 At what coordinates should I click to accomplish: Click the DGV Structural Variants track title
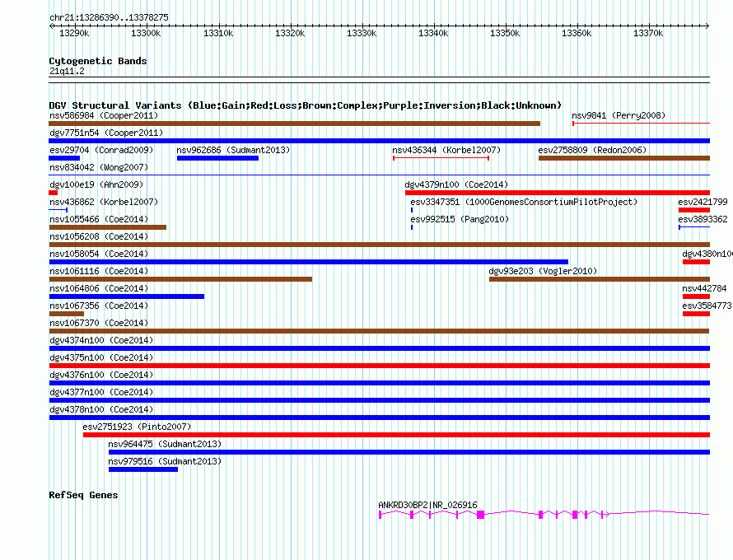click(306, 105)
